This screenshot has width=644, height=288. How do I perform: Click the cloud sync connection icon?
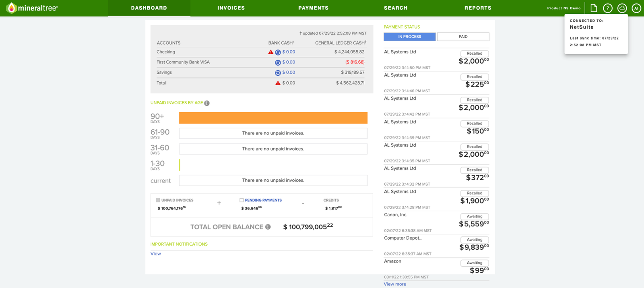click(622, 8)
